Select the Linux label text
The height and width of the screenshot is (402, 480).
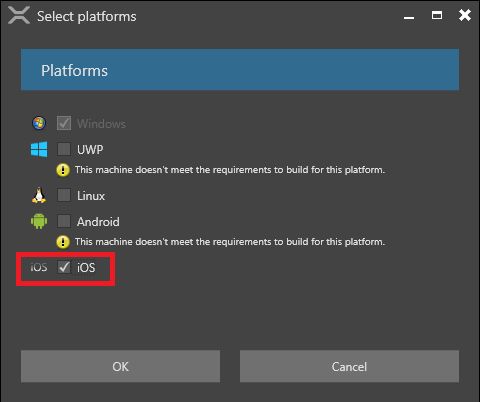click(91, 196)
